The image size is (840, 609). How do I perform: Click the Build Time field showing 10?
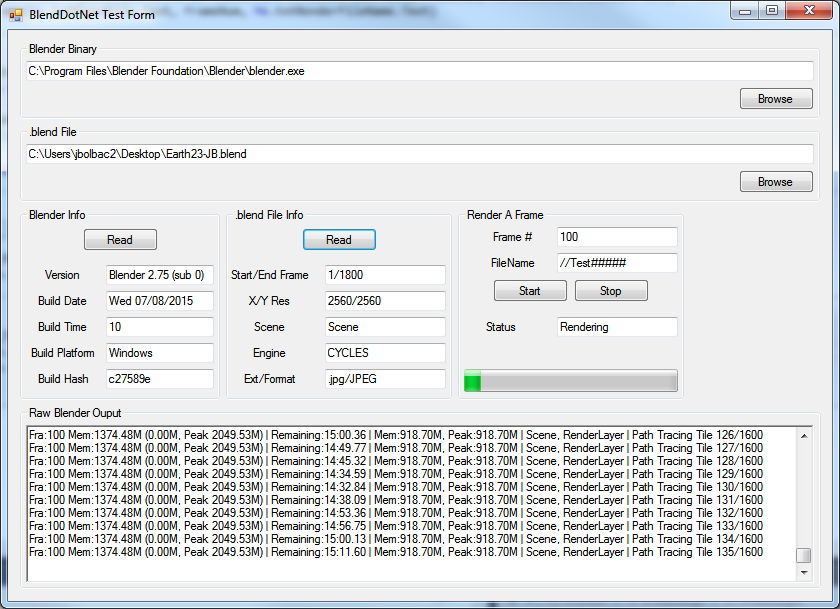[160, 327]
